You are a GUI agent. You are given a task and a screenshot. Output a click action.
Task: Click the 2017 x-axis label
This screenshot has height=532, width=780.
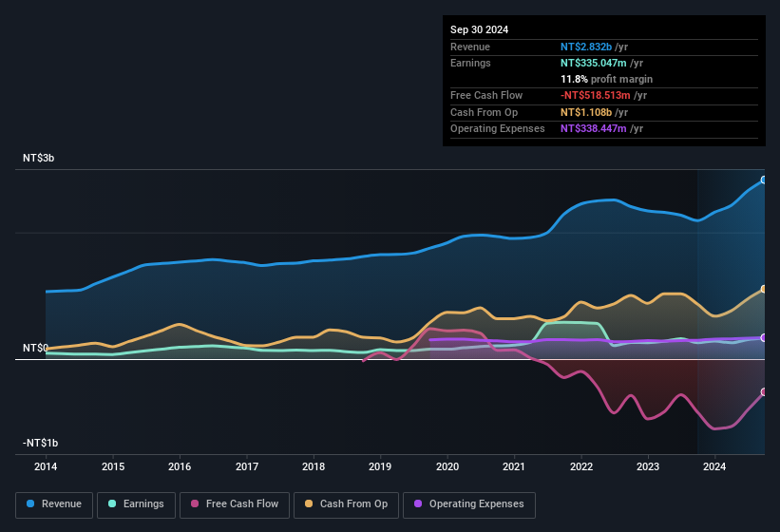click(247, 466)
